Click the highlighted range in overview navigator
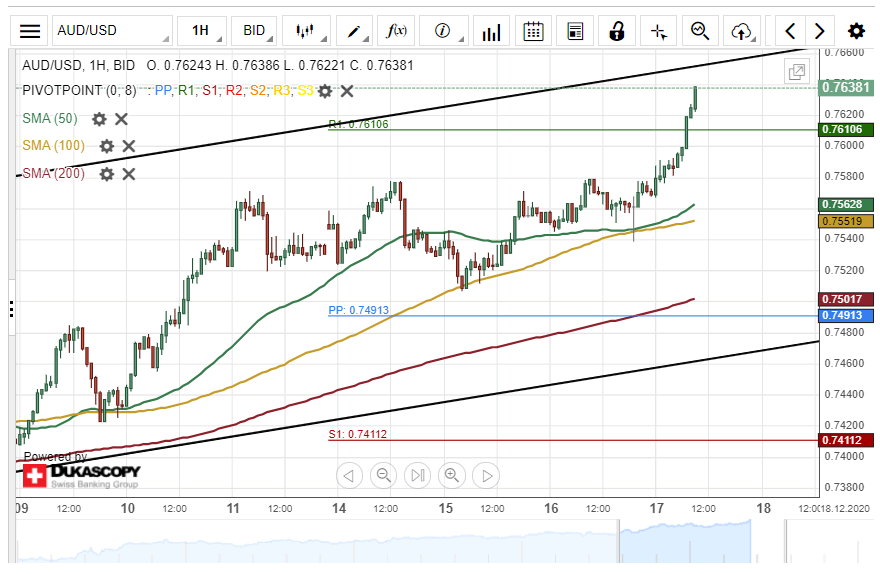This screenshot has height=574, width=880. (685, 541)
